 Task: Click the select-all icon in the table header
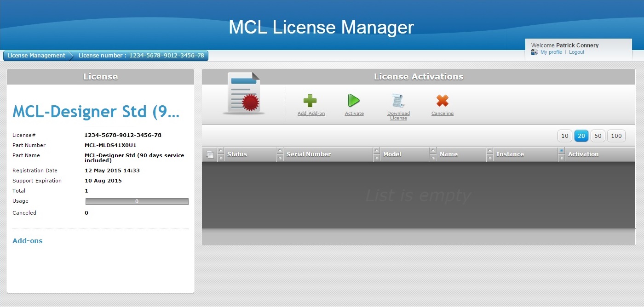point(210,154)
